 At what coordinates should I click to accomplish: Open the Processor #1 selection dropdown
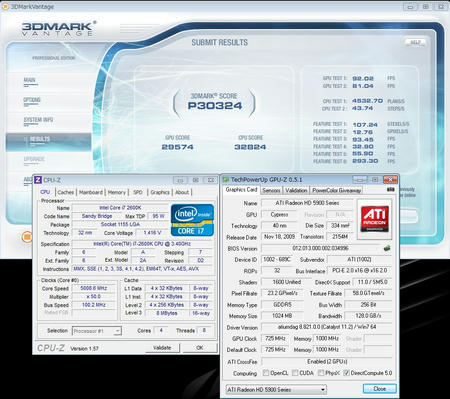[97, 331]
